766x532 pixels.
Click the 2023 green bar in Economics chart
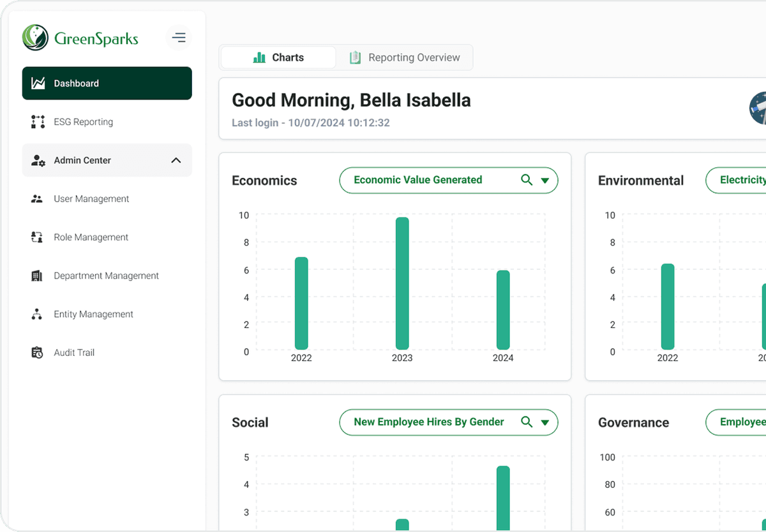tap(402, 284)
